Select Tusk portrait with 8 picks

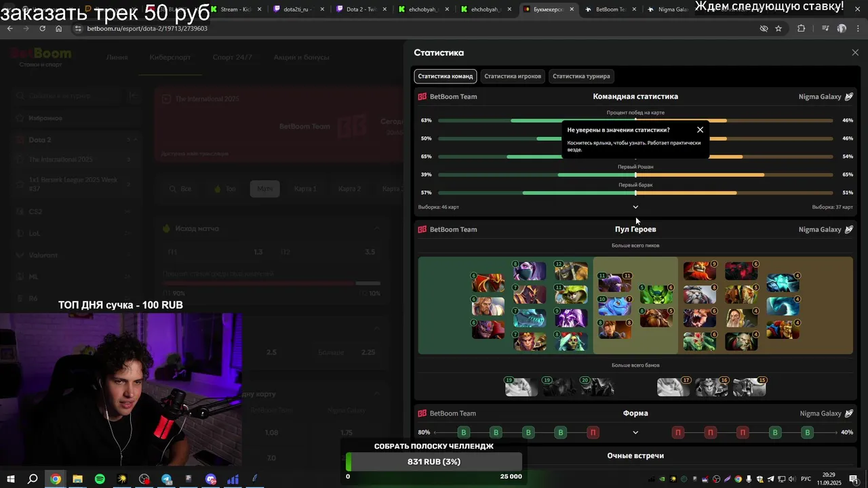pyautogui.click(x=700, y=294)
